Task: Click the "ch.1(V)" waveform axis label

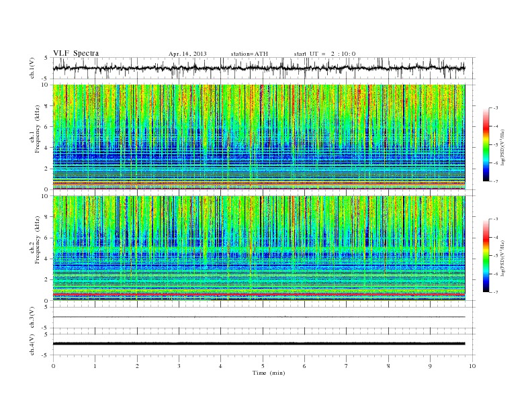Action: tap(32, 68)
